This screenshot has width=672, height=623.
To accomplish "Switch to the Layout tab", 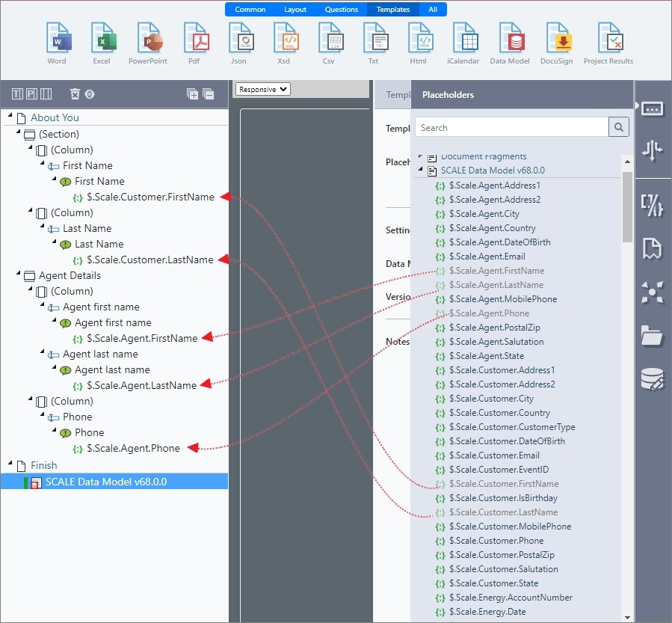I will click(x=295, y=10).
